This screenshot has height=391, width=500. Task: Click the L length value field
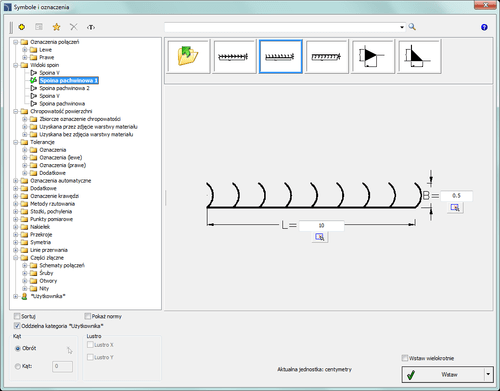click(x=321, y=226)
